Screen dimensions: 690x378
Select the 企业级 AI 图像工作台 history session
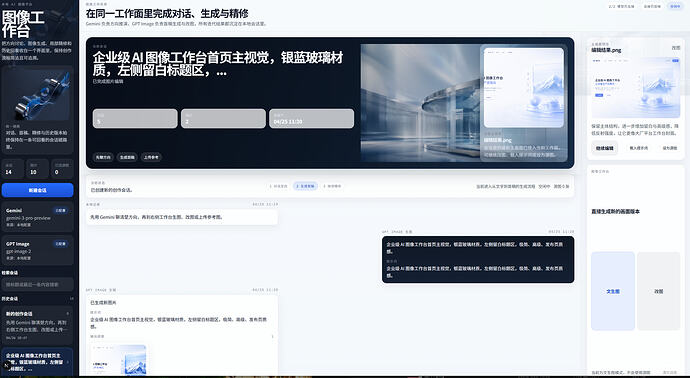pos(37,362)
